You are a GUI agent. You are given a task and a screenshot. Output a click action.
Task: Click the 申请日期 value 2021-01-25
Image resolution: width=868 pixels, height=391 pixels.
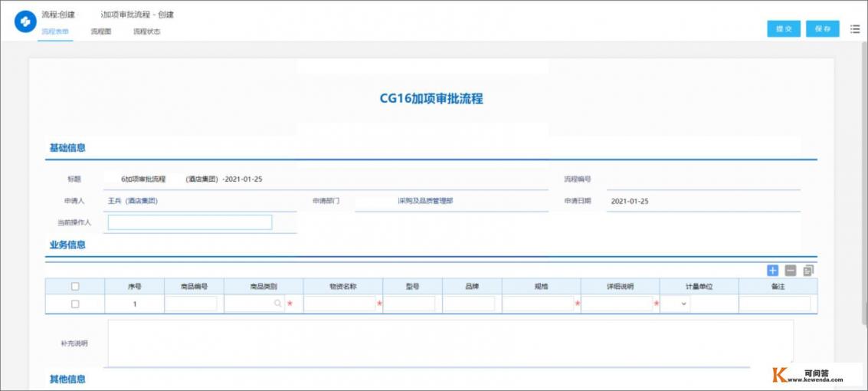pyautogui.click(x=630, y=202)
